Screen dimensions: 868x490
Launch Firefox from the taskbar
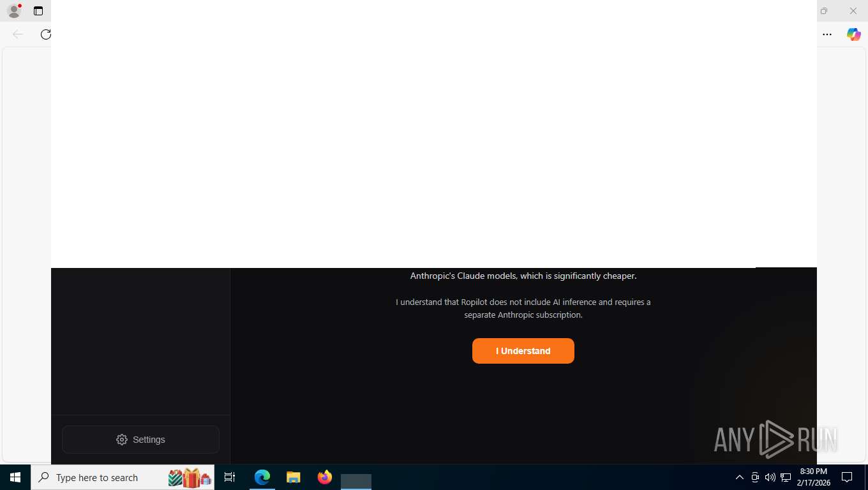pyautogui.click(x=324, y=477)
